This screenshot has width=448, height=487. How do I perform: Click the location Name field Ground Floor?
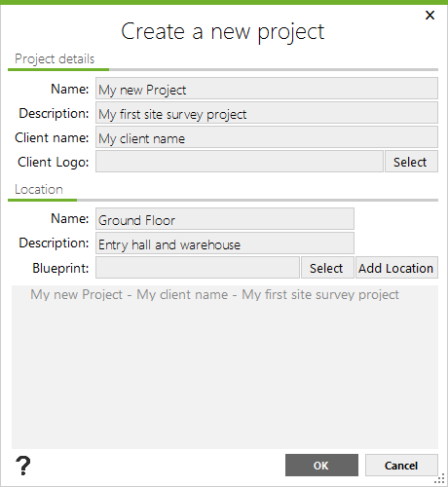pos(225,219)
